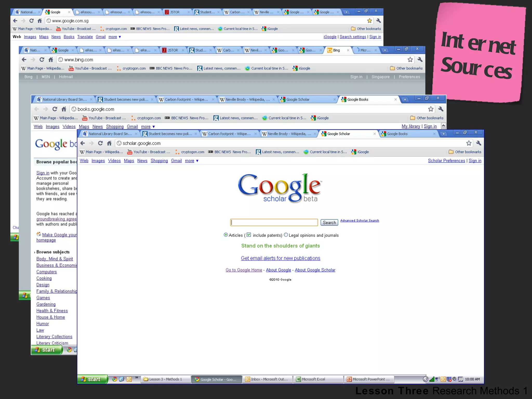Click the scroll up arrow in the Google Books window
The width and height of the screenshot is (532, 399).
coord(443,126)
